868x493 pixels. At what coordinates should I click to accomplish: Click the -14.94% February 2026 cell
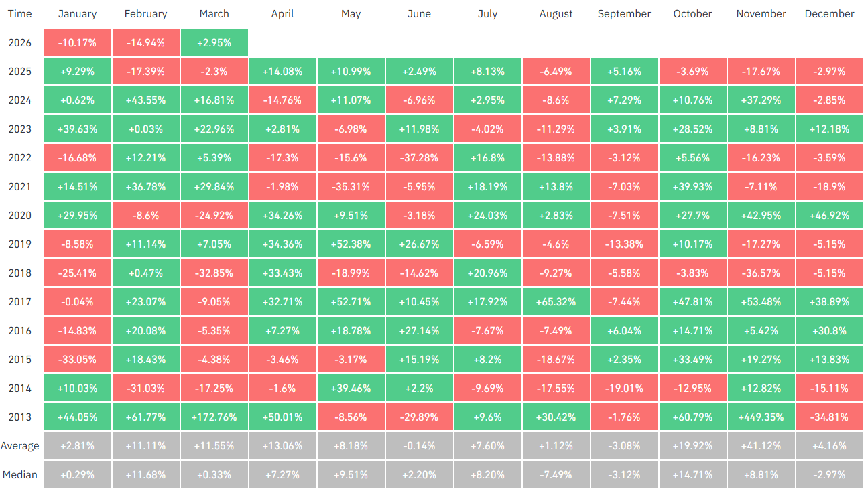pyautogui.click(x=145, y=43)
